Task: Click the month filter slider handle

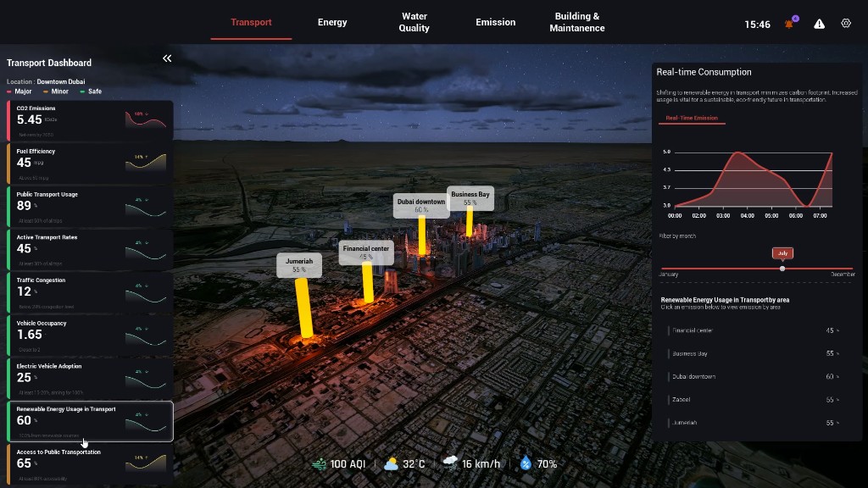Action: (782, 269)
